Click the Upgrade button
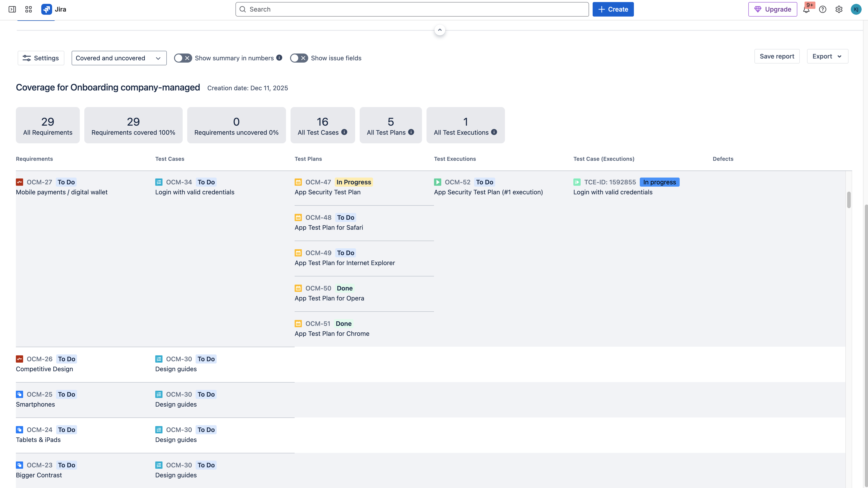Viewport: 868px width, 488px height. [x=773, y=10]
